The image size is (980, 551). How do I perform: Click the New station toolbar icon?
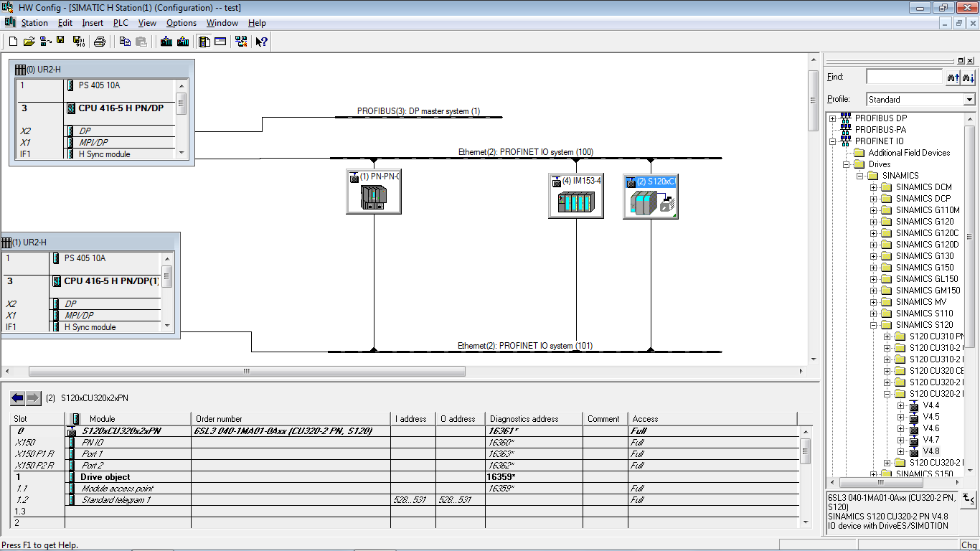point(13,42)
